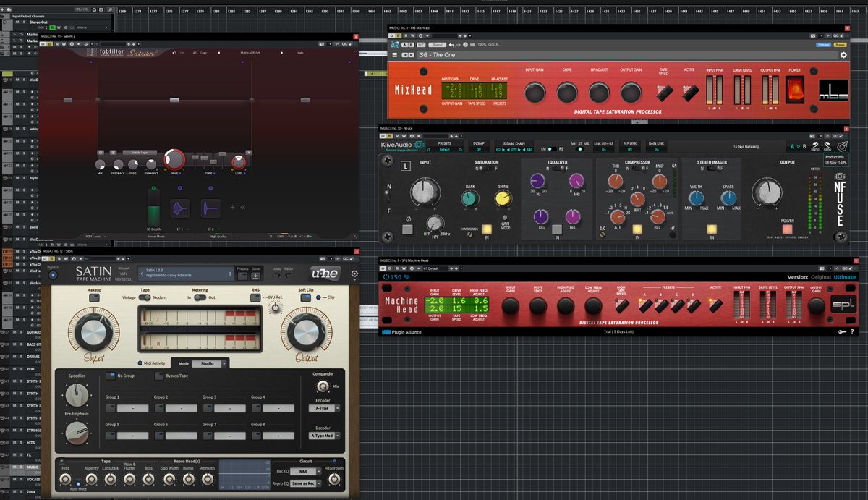
Task: Toggle NFuse Compressor IN button
Action: coord(637,229)
